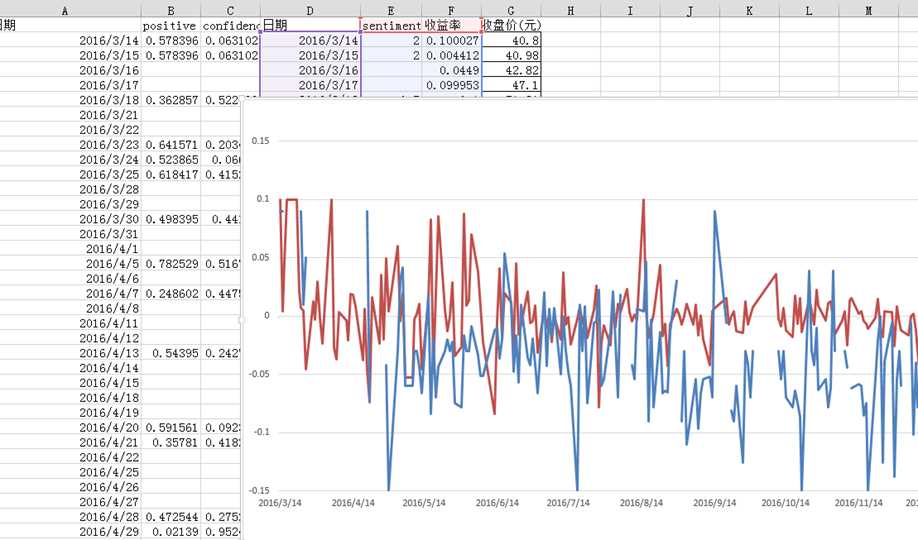This screenshot has height=540, width=918.
Task: Click the cell showing 0.100027
Action: click(451, 41)
